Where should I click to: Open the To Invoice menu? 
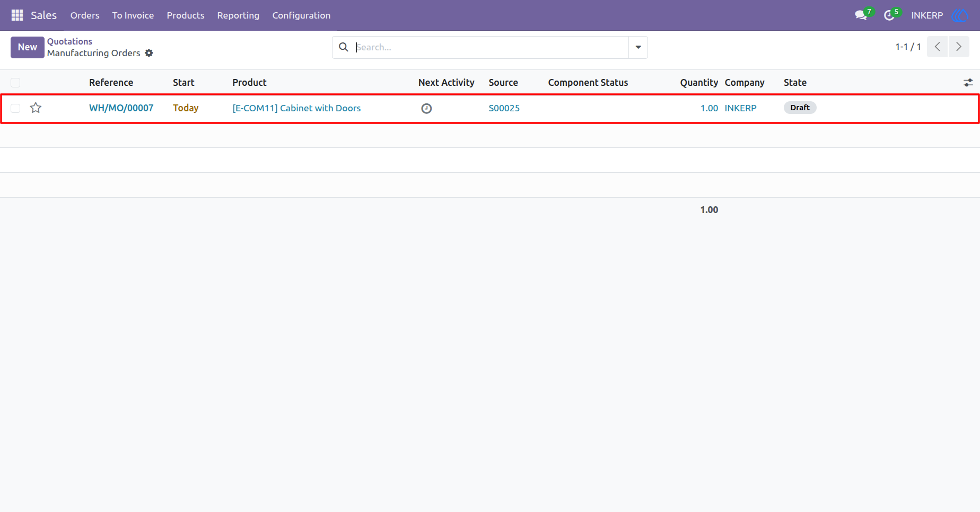(x=133, y=15)
